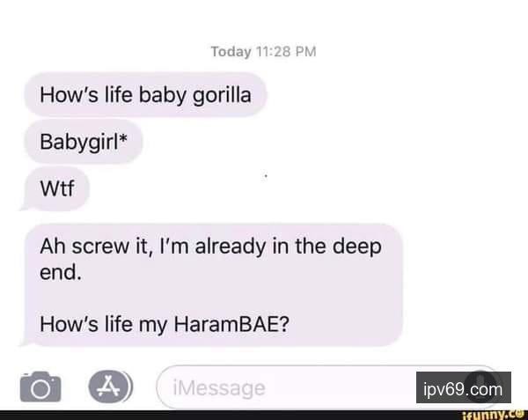Tap the asterisk after "Babygirl"
528x420 pixels.
coord(123,137)
